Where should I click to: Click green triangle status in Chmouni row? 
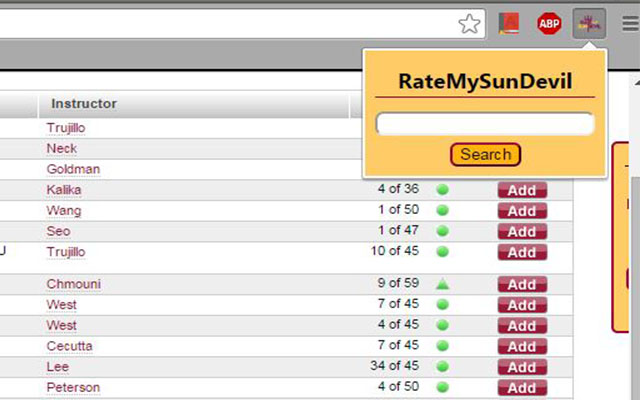point(442,284)
